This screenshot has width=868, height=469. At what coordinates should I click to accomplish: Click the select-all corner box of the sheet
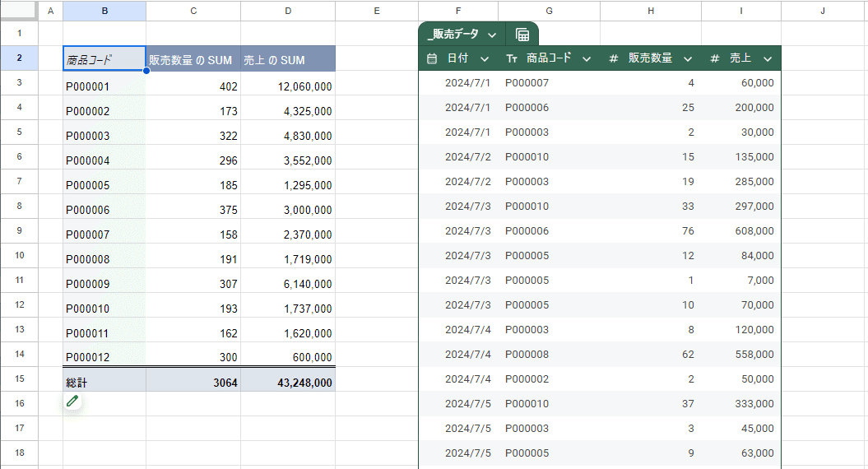[x=20, y=11]
